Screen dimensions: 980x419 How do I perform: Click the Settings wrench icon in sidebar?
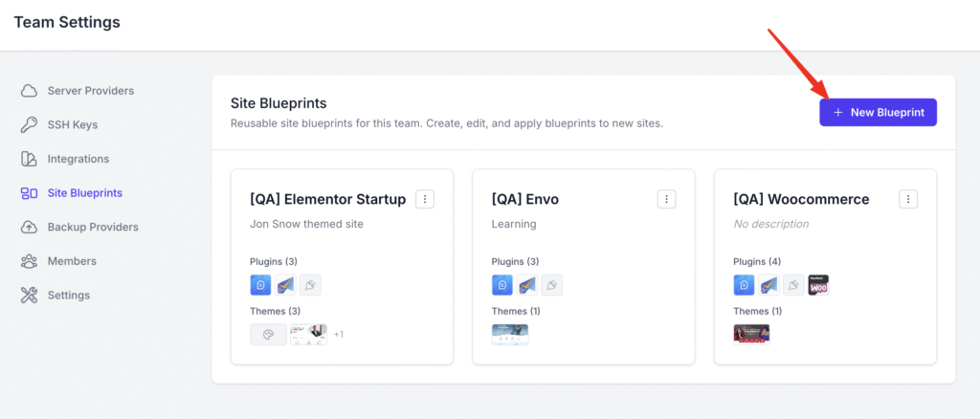click(x=29, y=296)
